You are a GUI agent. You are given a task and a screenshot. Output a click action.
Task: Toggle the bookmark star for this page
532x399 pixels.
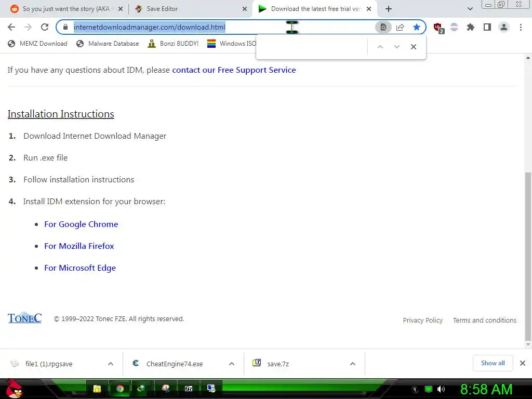click(x=417, y=27)
